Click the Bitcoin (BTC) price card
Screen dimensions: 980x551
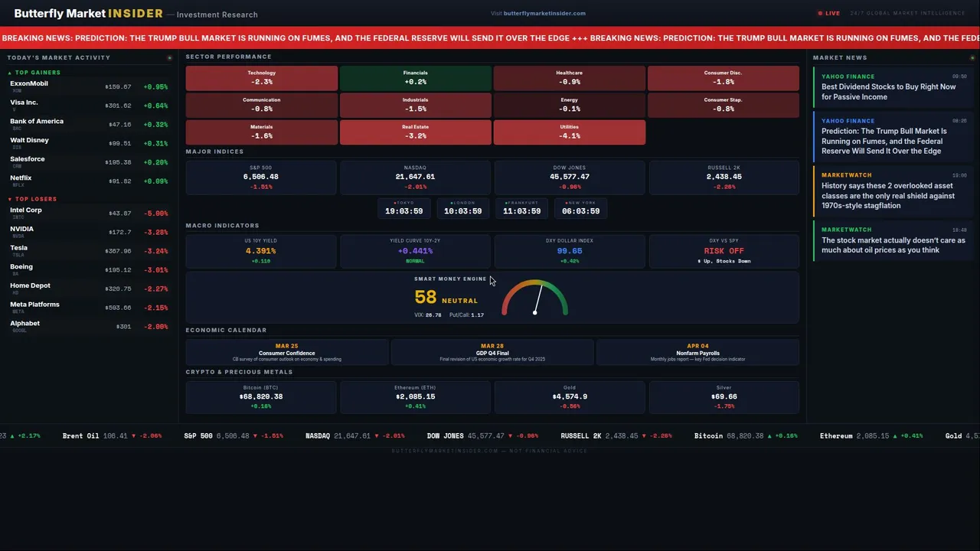pos(261,397)
